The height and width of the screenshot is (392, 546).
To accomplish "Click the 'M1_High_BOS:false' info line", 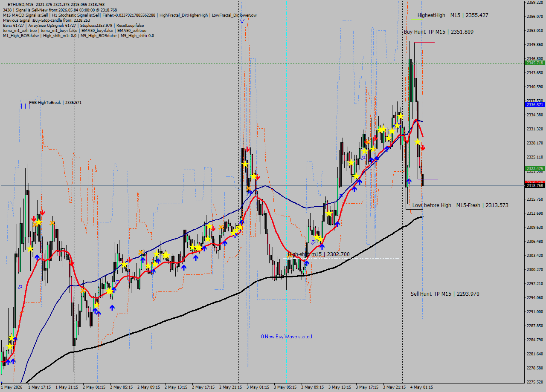I will point(78,36).
